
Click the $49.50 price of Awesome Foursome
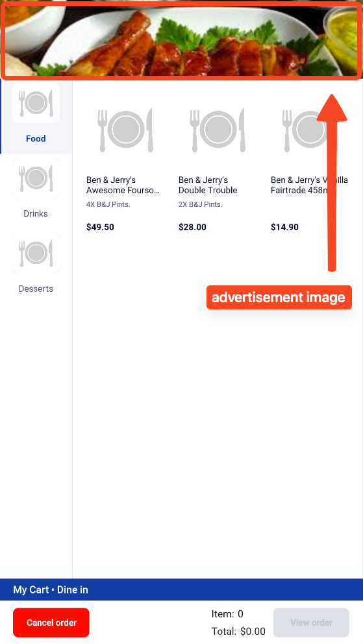click(100, 227)
